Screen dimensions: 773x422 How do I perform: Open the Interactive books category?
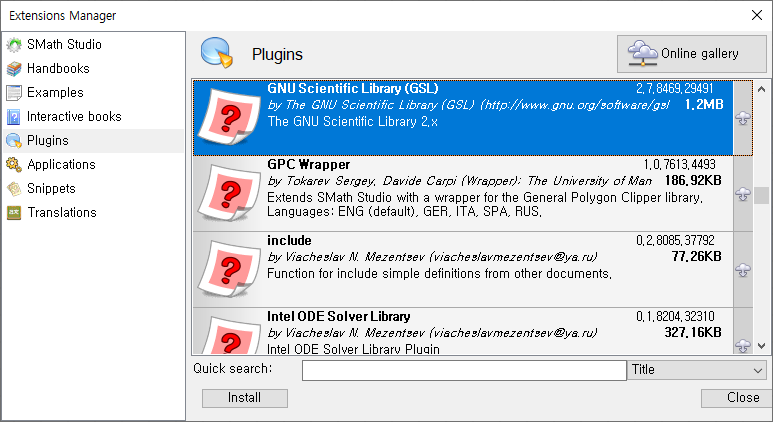point(93,117)
